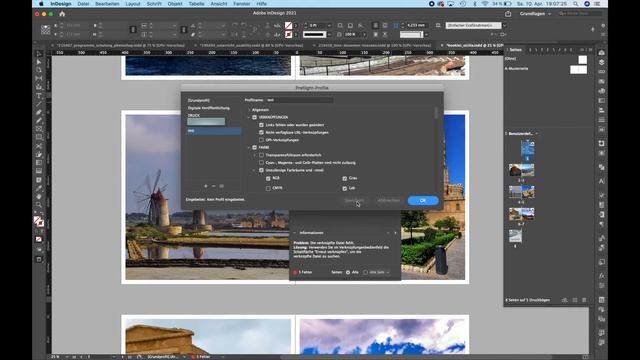Image resolution: width=640 pixels, height=360 pixels.
Task: Click Speichern in Preflight-Profile dialog
Action: pyautogui.click(x=354, y=200)
